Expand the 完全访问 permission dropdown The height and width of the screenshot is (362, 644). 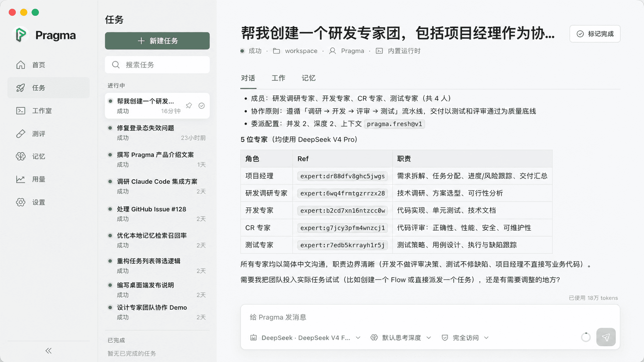click(x=486, y=337)
